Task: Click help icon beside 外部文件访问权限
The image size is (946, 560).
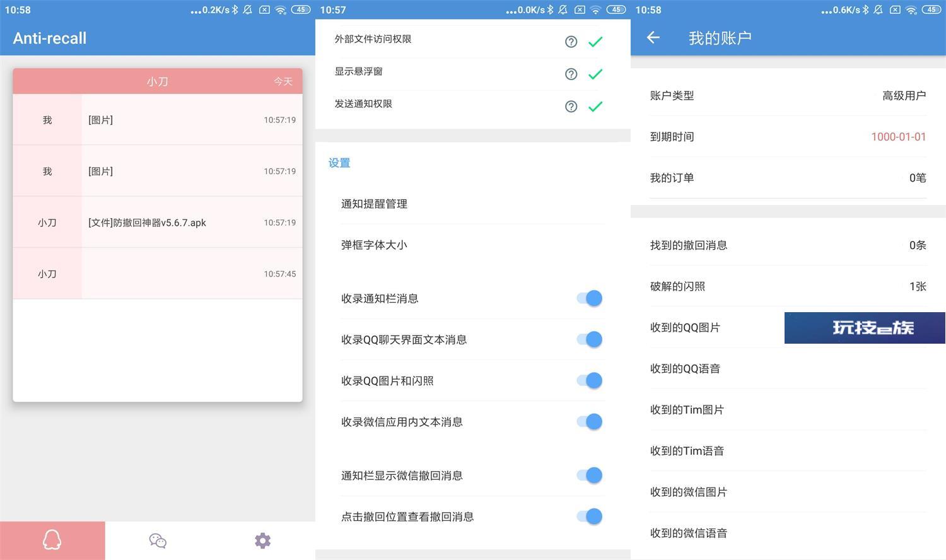Action: (x=571, y=42)
